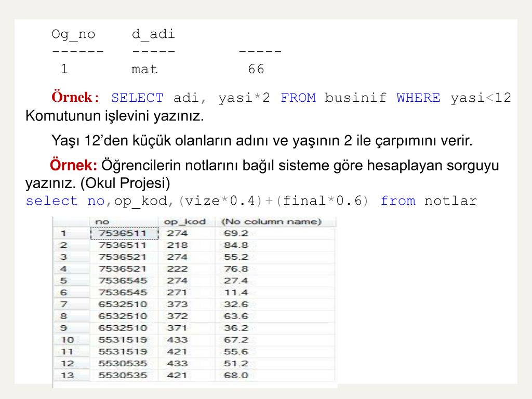Screen dimensions: 532x399
Task: Click op_kod value 218
Action: tap(177, 245)
